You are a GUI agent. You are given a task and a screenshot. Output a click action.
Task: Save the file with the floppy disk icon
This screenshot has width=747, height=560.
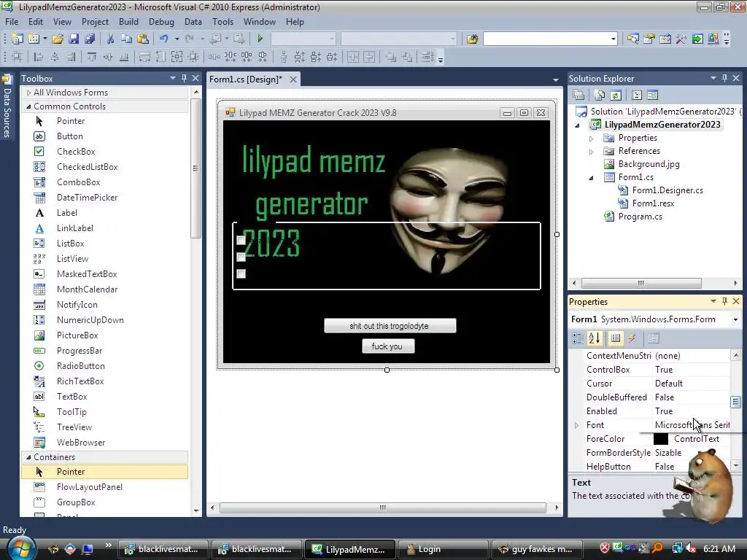[x=74, y=39]
